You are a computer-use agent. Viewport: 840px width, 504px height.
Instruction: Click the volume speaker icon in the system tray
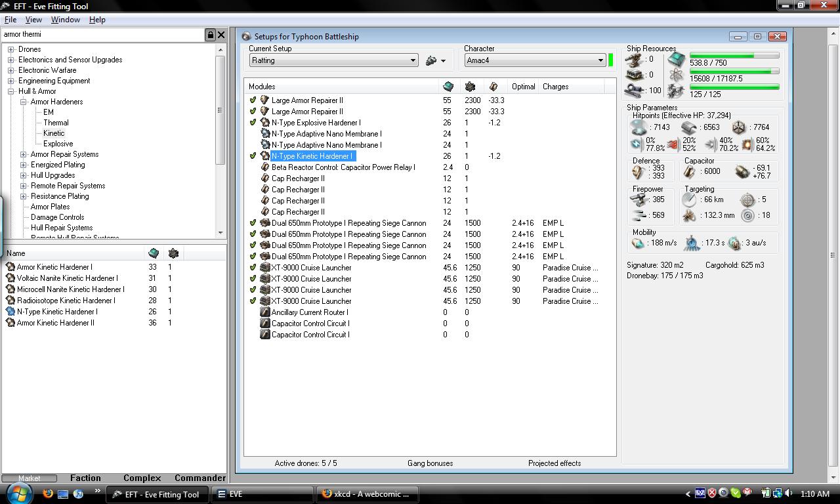(x=788, y=493)
